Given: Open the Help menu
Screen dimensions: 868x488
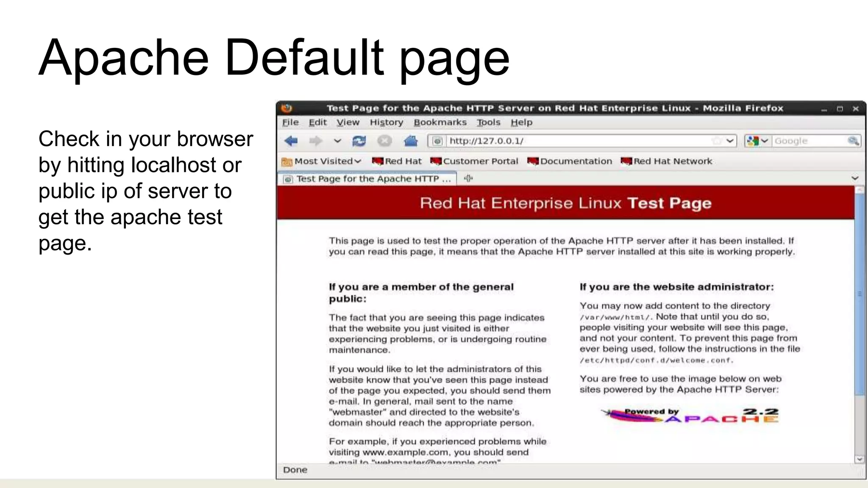Looking at the screenshot, I should click(521, 122).
